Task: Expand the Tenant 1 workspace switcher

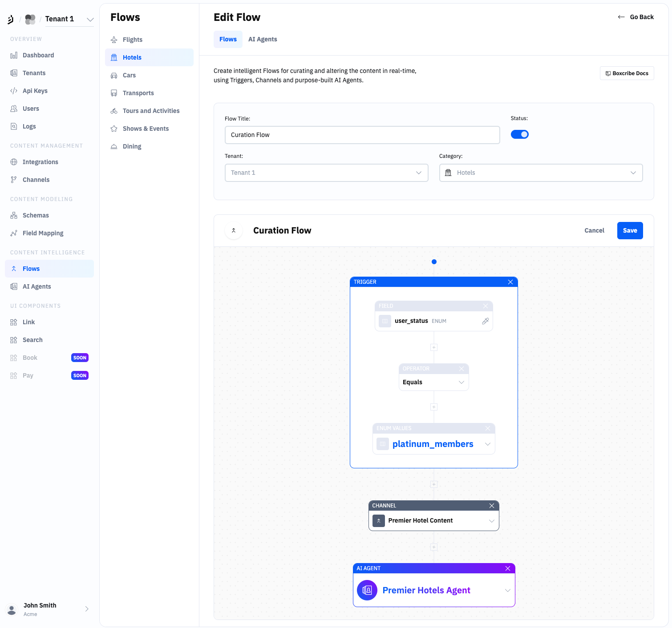Action: [x=90, y=19]
